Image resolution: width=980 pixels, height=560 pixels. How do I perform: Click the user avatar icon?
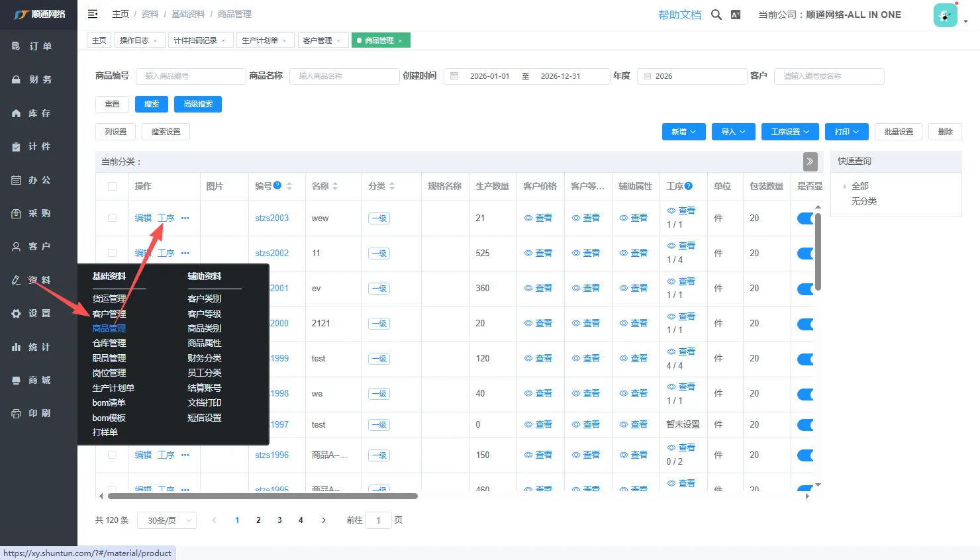point(945,15)
